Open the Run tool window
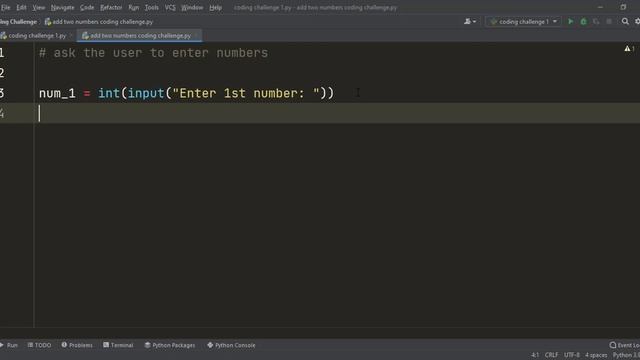 click(x=9, y=345)
